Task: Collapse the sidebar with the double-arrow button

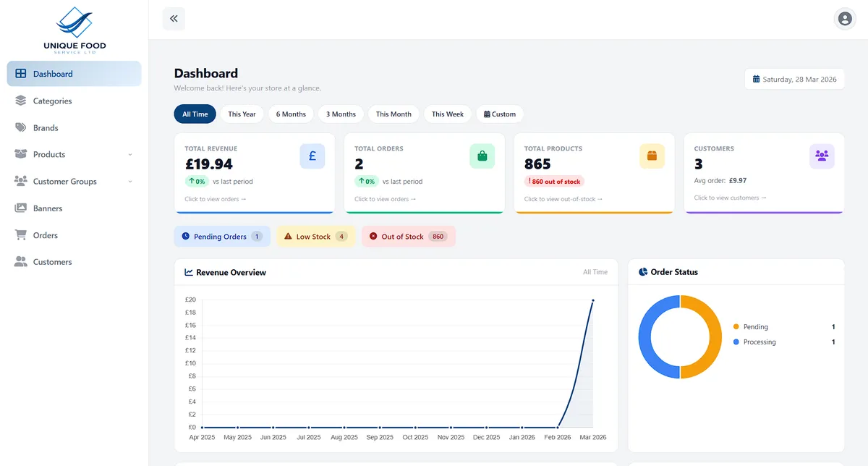Action: pyautogui.click(x=173, y=18)
